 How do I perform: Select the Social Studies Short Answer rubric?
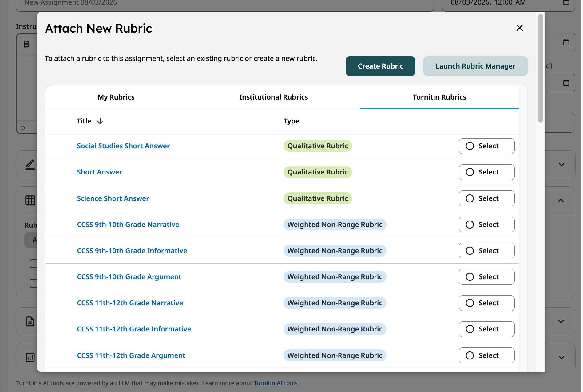coord(486,146)
